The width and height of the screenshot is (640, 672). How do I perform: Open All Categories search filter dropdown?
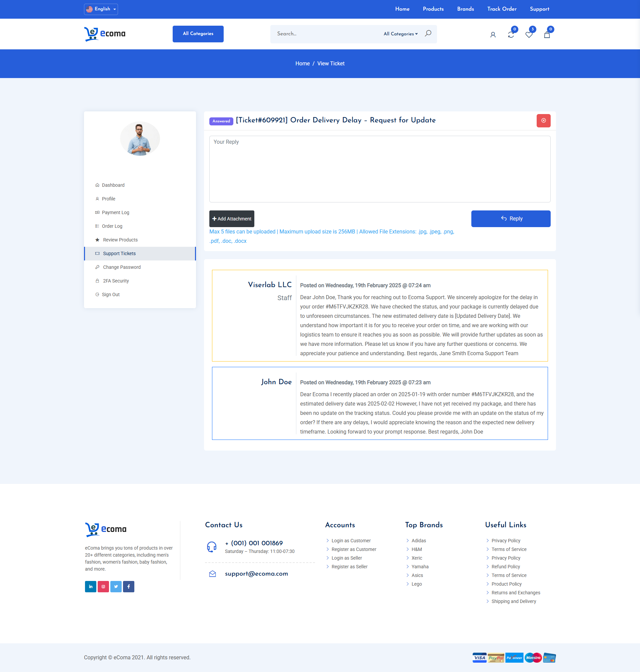pos(400,34)
